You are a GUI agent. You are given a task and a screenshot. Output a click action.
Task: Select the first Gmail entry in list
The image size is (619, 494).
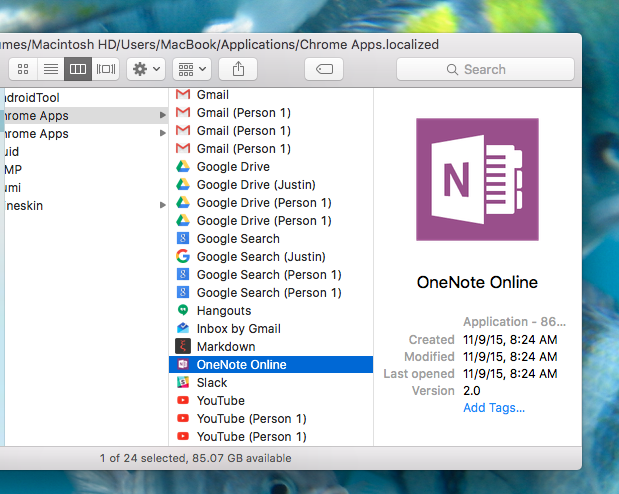coord(212,95)
